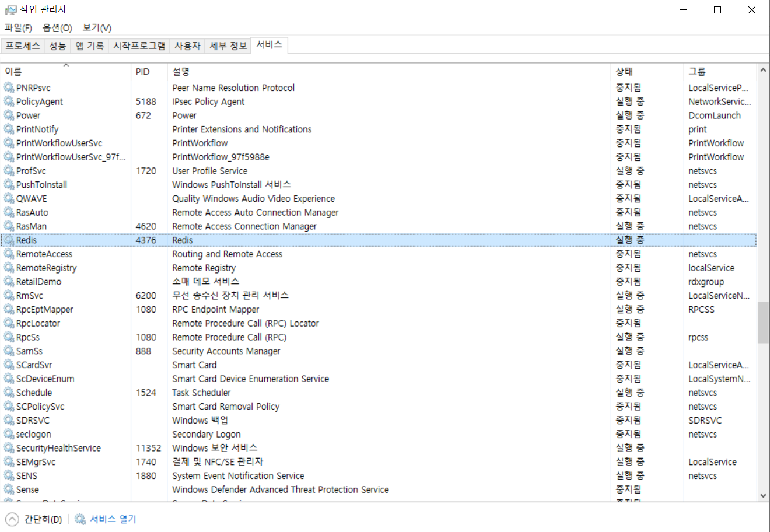Select the SCPolicySvc row name

[x=40, y=407]
